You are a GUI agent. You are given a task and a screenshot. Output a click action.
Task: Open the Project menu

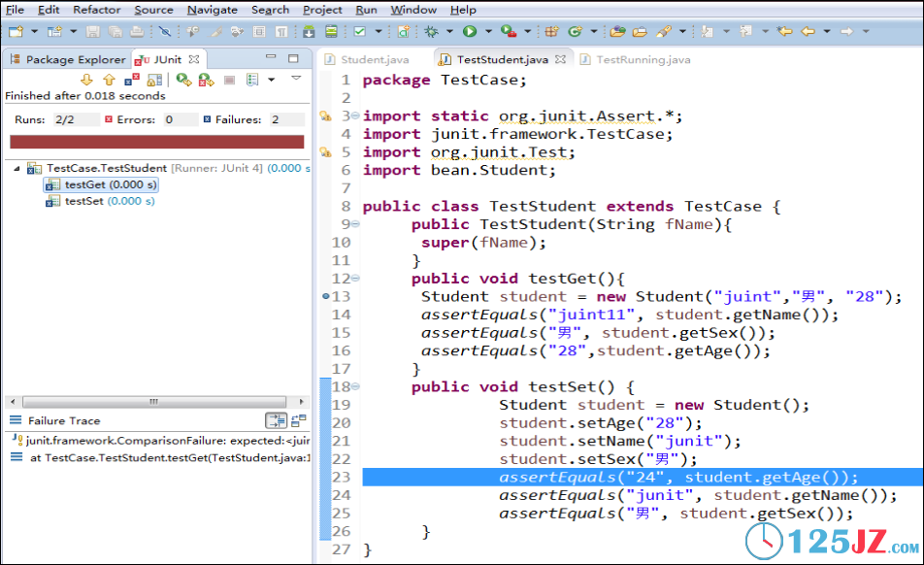pyautogui.click(x=322, y=10)
